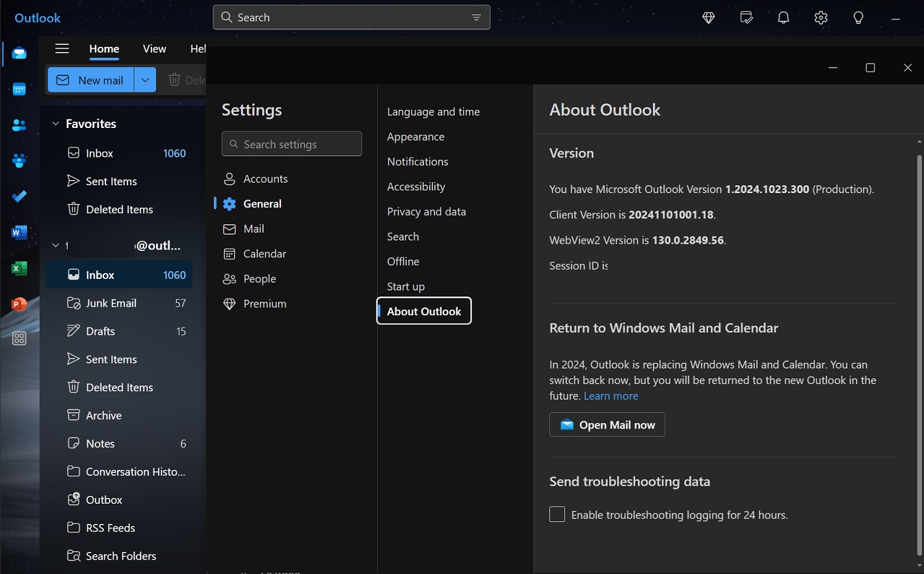Open Offline settings page

[403, 261]
